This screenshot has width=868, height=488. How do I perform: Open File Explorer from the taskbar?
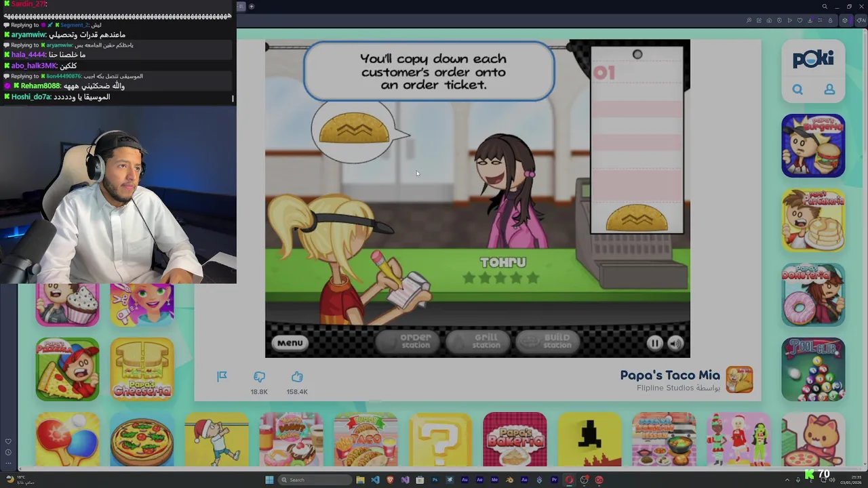pyautogui.click(x=360, y=480)
